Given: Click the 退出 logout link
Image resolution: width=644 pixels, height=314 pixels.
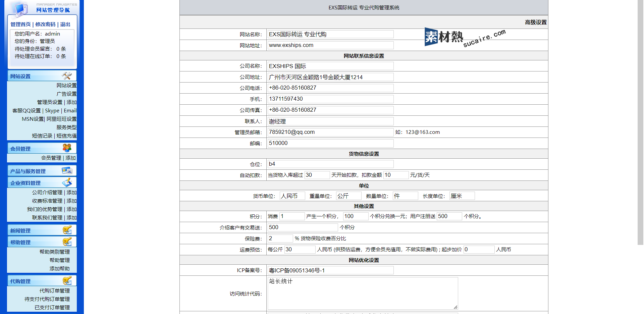Looking at the screenshot, I should (65, 24).
